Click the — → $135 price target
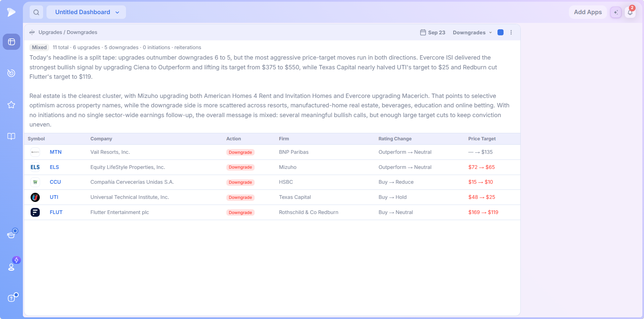 point(480,152)
